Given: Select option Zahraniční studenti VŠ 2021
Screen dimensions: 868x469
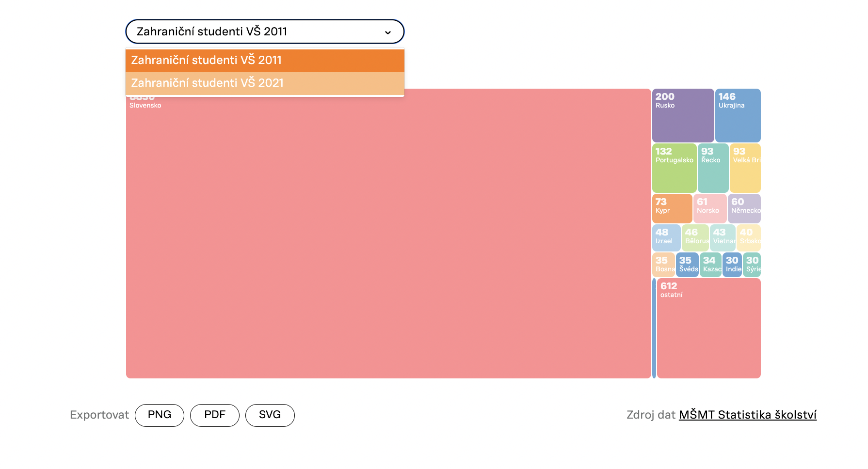Looking at the screenshot, I should tap(264, 83).
